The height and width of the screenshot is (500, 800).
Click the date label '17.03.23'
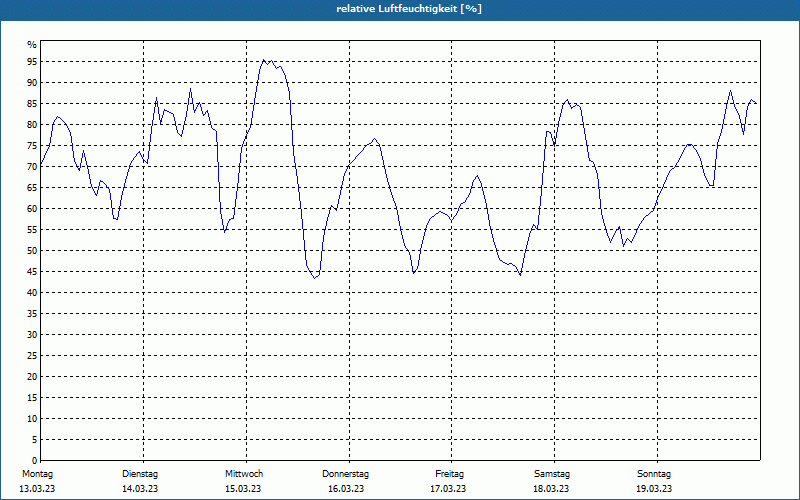(x=448, y=489)
